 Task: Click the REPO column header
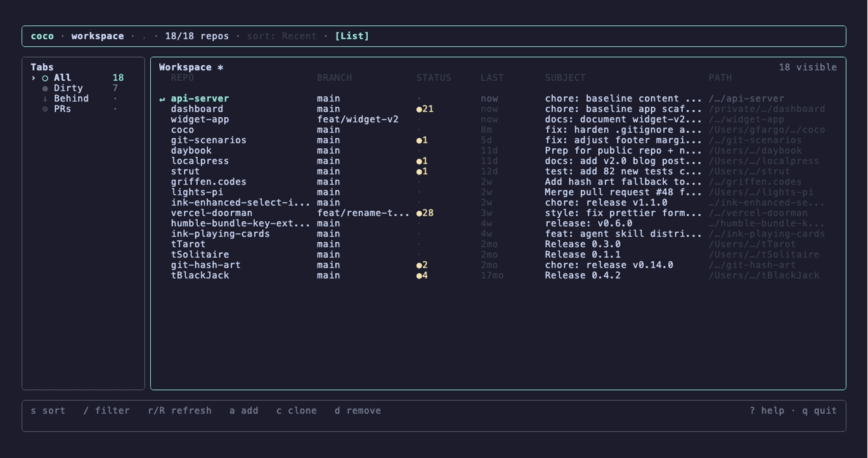click(x=183, y=78)
